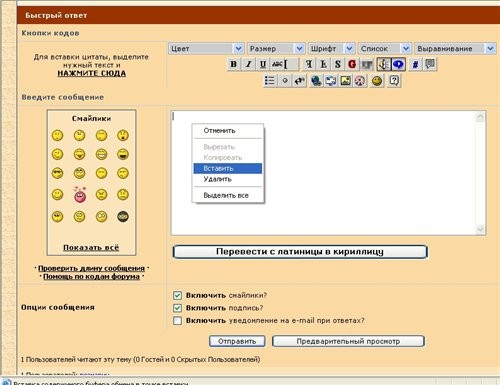Insert the surprised open-mouth smiley

pos(123,135)
